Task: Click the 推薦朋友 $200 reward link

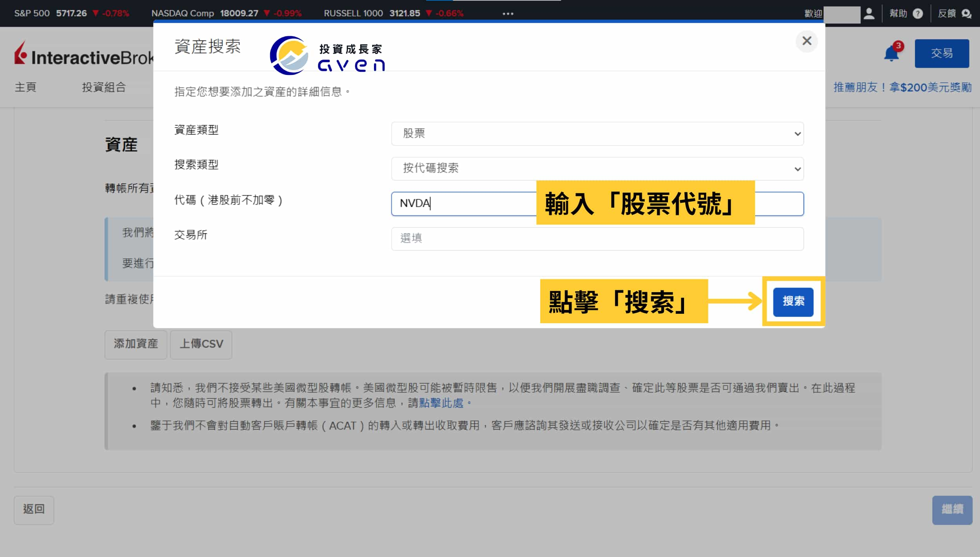Action: click(x=902, y=87)
